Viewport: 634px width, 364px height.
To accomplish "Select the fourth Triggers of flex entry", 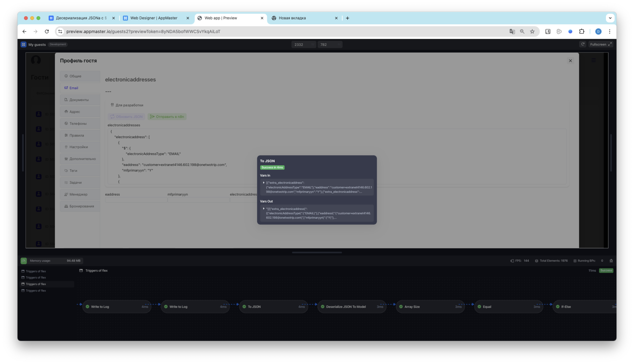I will (x=47, y=291).
